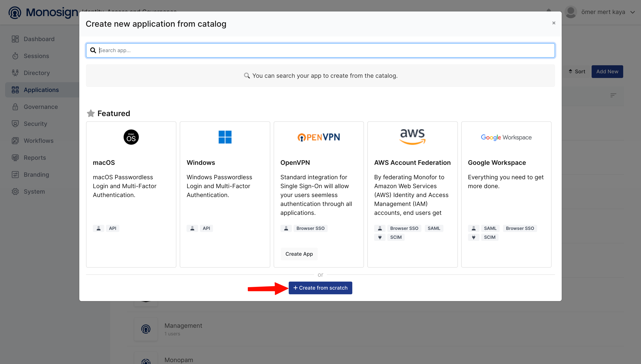
Task: Click the Sort button behind the dialog
Action: [x=577, y=71]
